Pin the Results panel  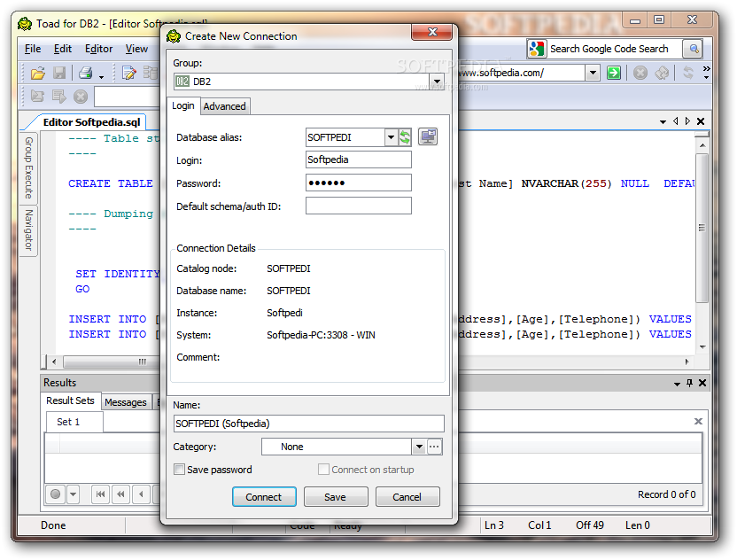pos(689,383)
